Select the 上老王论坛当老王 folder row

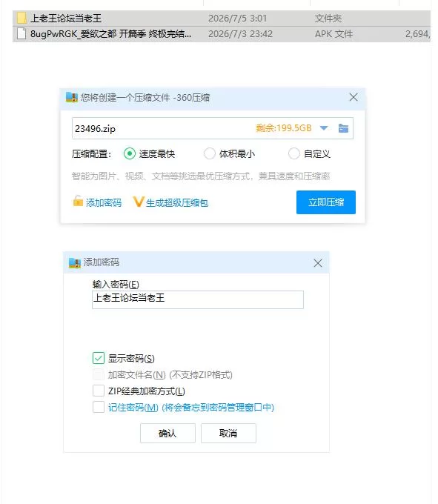[x=222, y=19]
